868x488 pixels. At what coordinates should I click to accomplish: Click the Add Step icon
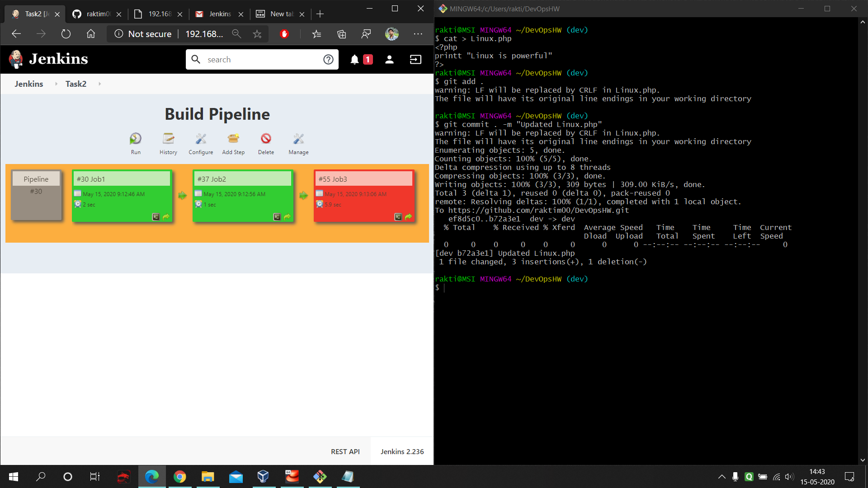tap(233, 139)
